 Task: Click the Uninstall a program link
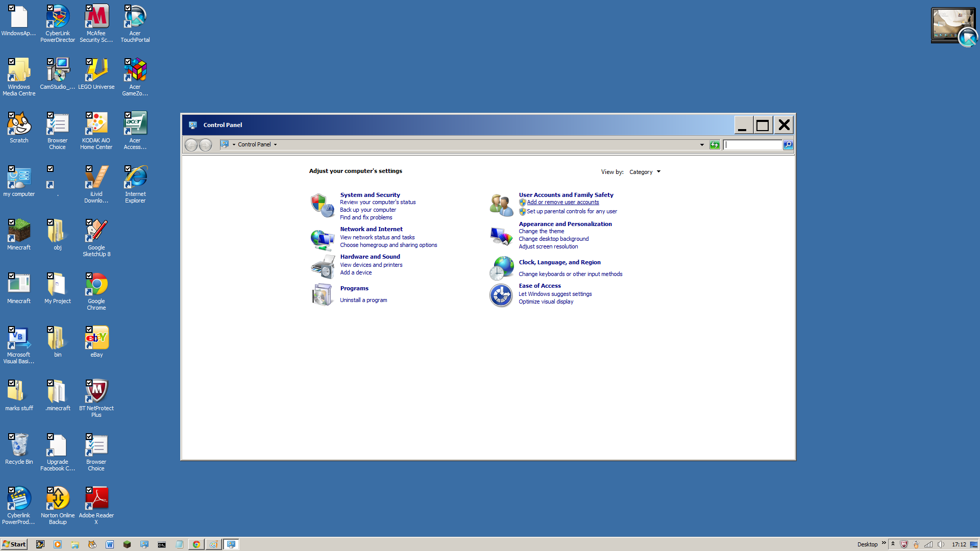tap(363, 300)
